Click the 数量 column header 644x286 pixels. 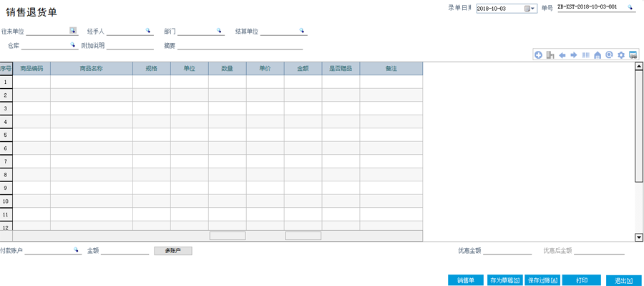pyautogui.click(x=228, y=69)
